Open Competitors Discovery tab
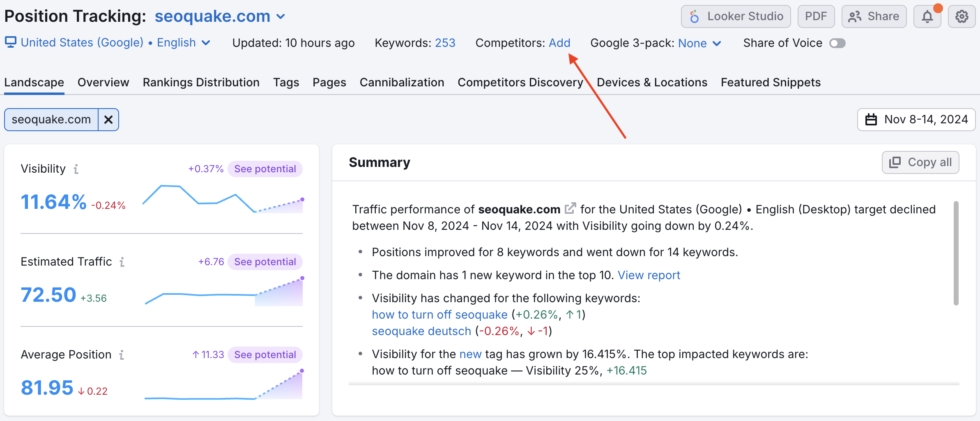Image resolution: width=980 pixels, height=421 pixels. point(520,83)
